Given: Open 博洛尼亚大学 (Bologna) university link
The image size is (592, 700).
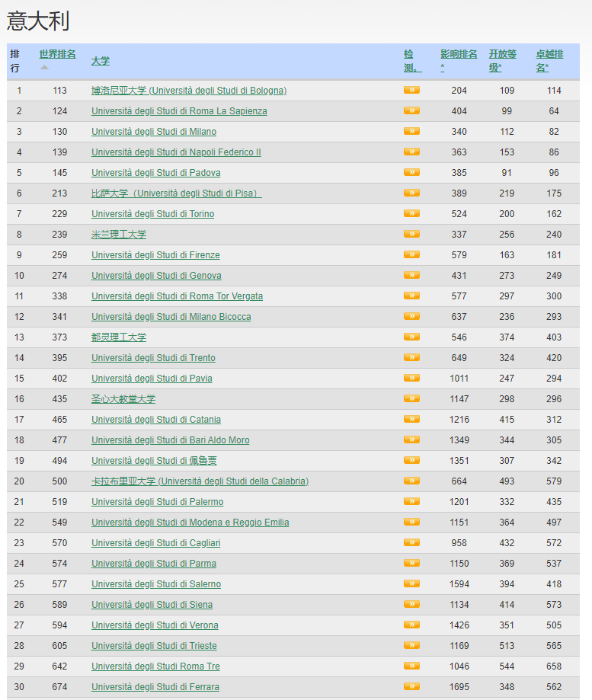Looking at the screenshot, I should (189, 91).
